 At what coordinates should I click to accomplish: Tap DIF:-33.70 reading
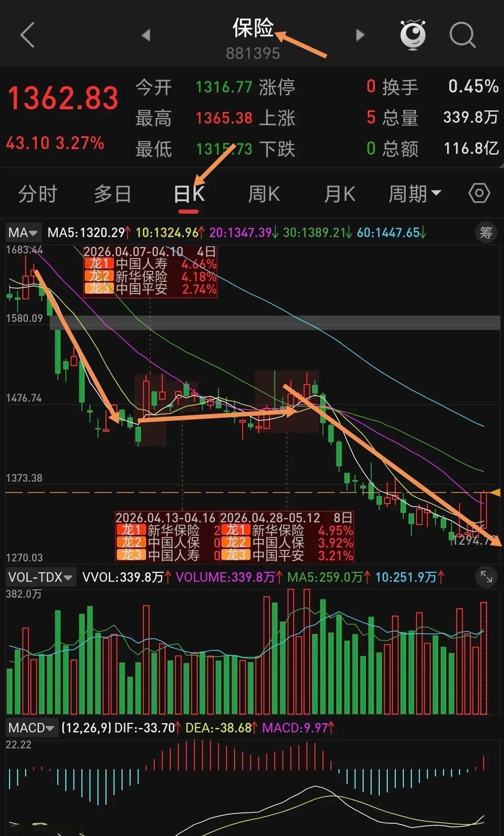(x=148, y=728)
